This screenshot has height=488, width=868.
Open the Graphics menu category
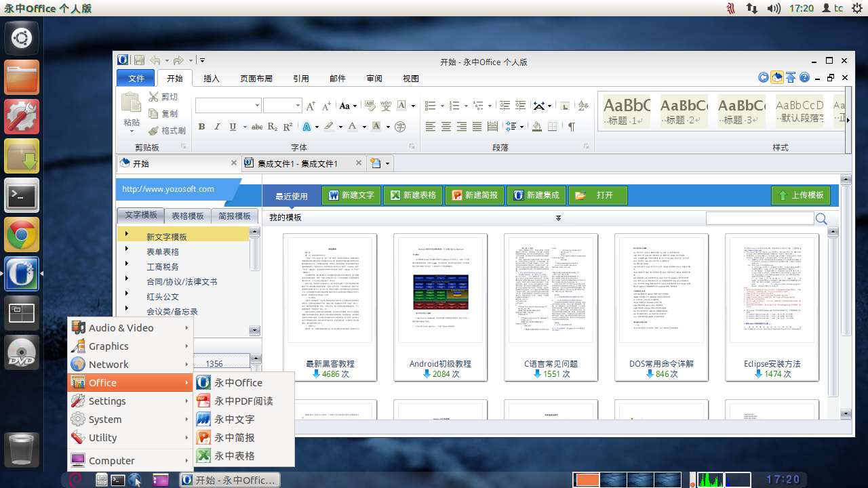click(x=130, y=346)
